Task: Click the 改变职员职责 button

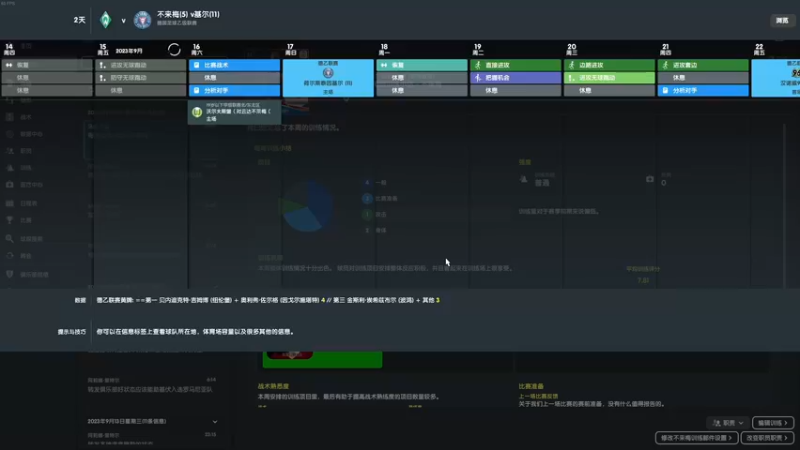Action: pos(767,438)
